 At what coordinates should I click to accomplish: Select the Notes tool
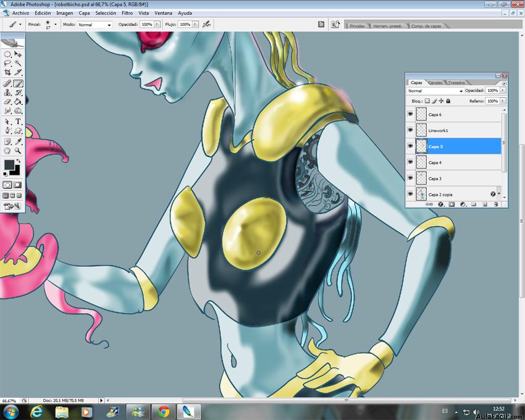point(7,141)
